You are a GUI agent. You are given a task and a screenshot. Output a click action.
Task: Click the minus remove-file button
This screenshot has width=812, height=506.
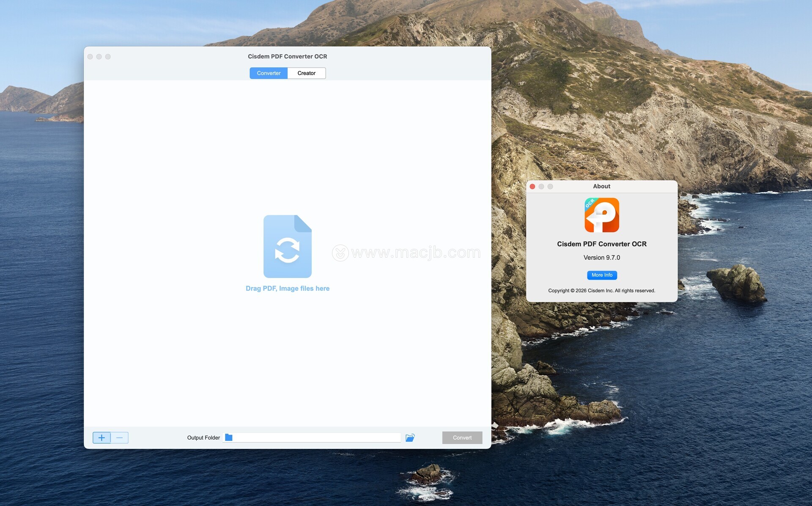120,437
